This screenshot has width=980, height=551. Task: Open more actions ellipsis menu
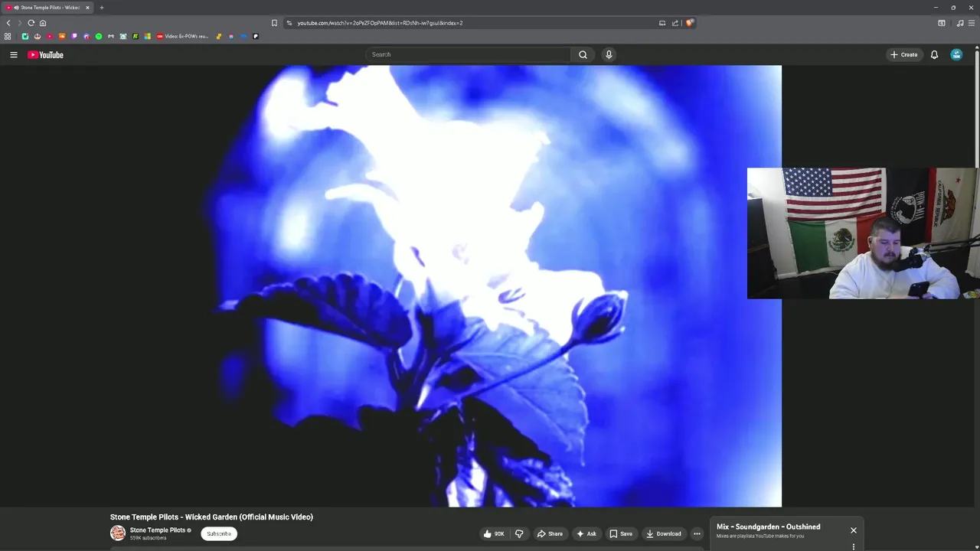click(697, 533)
